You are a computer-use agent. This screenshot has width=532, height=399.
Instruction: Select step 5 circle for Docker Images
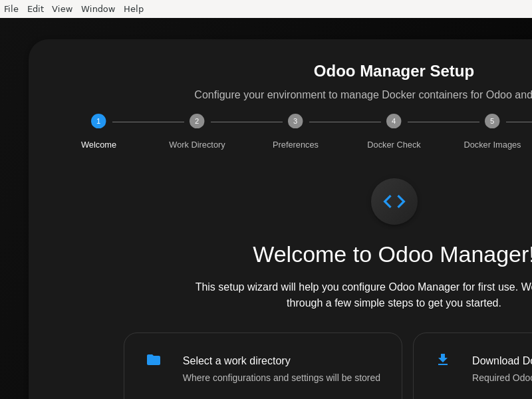point(492,121)
